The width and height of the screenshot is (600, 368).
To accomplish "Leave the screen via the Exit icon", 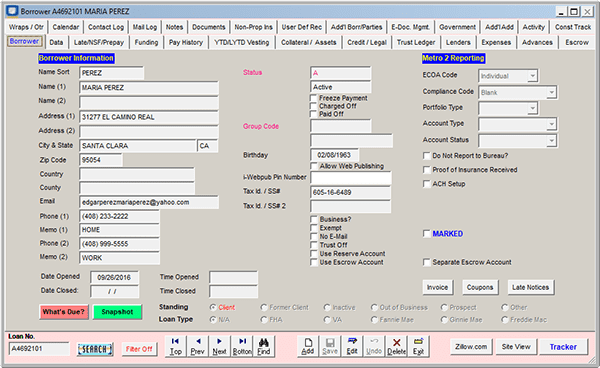I will (x=418, y=346).
